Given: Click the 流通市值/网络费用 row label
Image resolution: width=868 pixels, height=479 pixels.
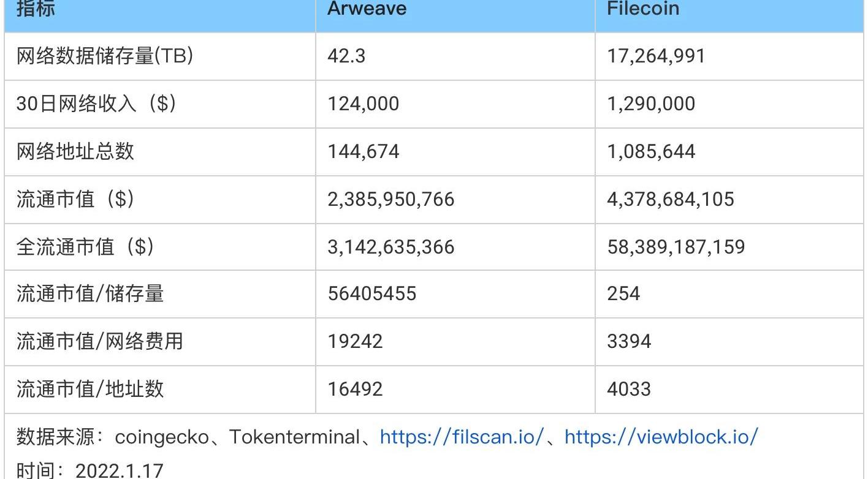Looking at the screenshot, I should (x=99, y=341).
